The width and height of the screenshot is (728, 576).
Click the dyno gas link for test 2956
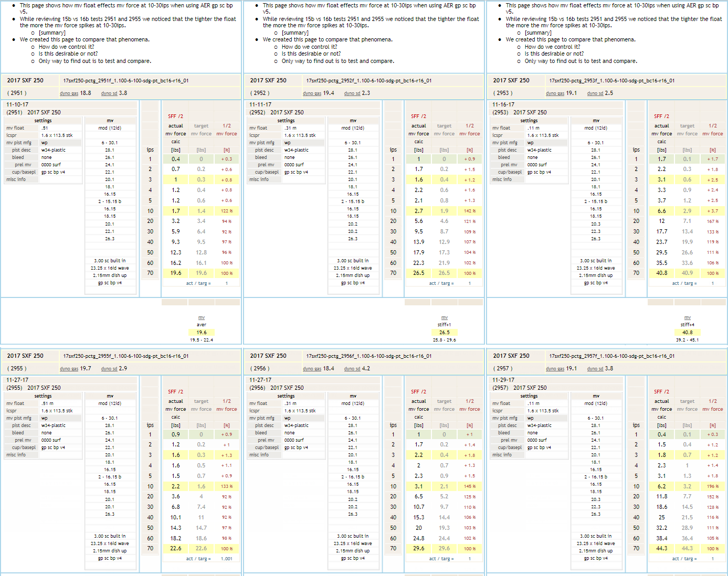pos(312,369)
